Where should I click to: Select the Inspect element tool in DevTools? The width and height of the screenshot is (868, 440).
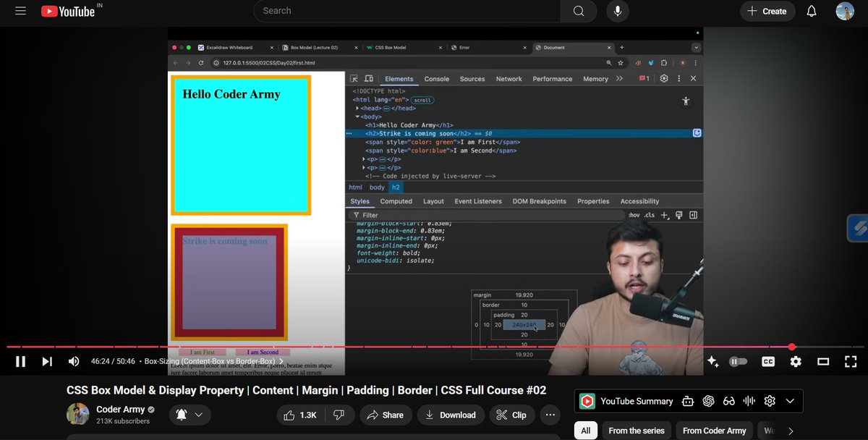(352, 78)
